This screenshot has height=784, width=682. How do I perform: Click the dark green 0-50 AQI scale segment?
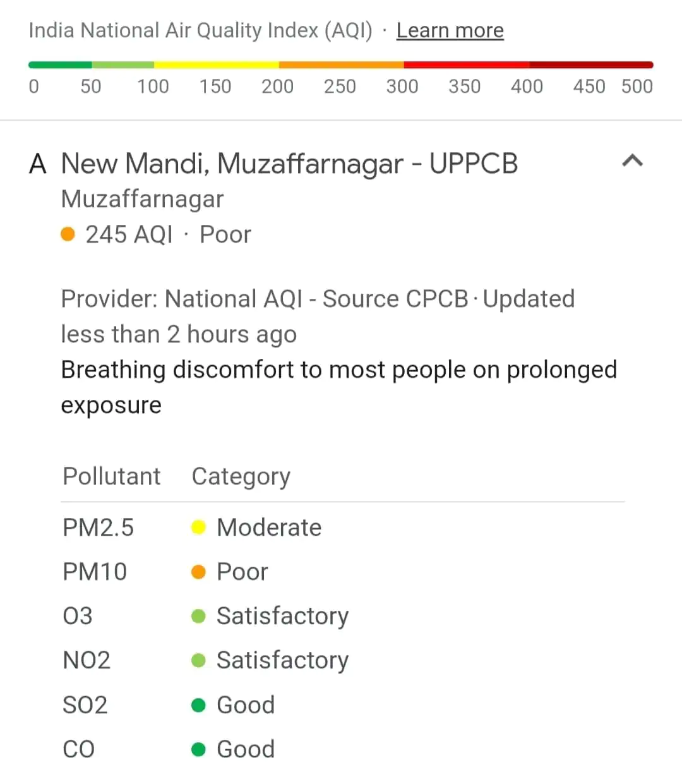pos(60,64)
